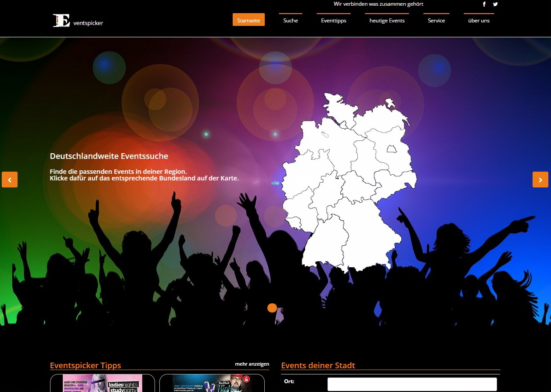Focus the Ort input field
This screenshot has width=551, height=392.
pos(412,384)
